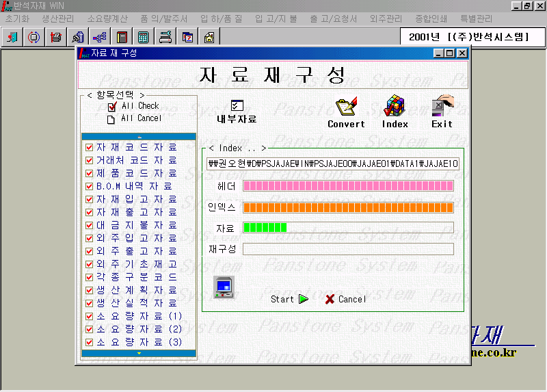Image resolution: width=547 pixels, height=392 pixels.
Task: Toggle B.O.M 내역 자료 checkbox
Action: click(89, 186)
